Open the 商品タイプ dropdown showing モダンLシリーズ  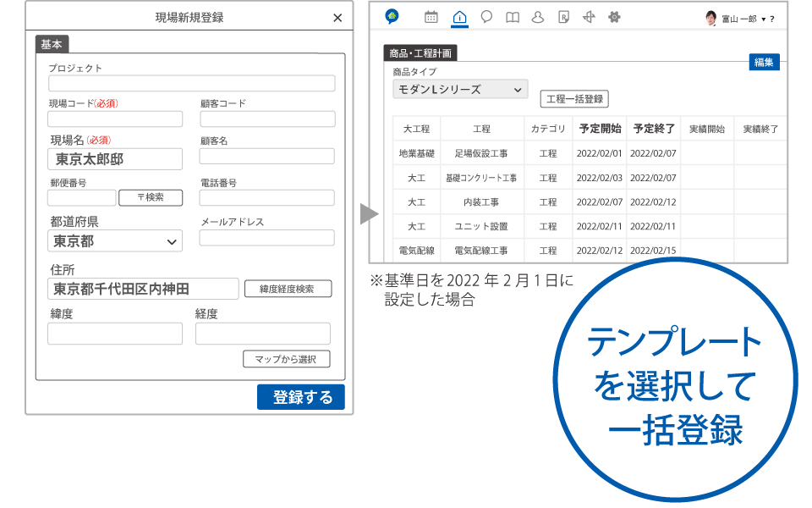click(x=459, y=89)
